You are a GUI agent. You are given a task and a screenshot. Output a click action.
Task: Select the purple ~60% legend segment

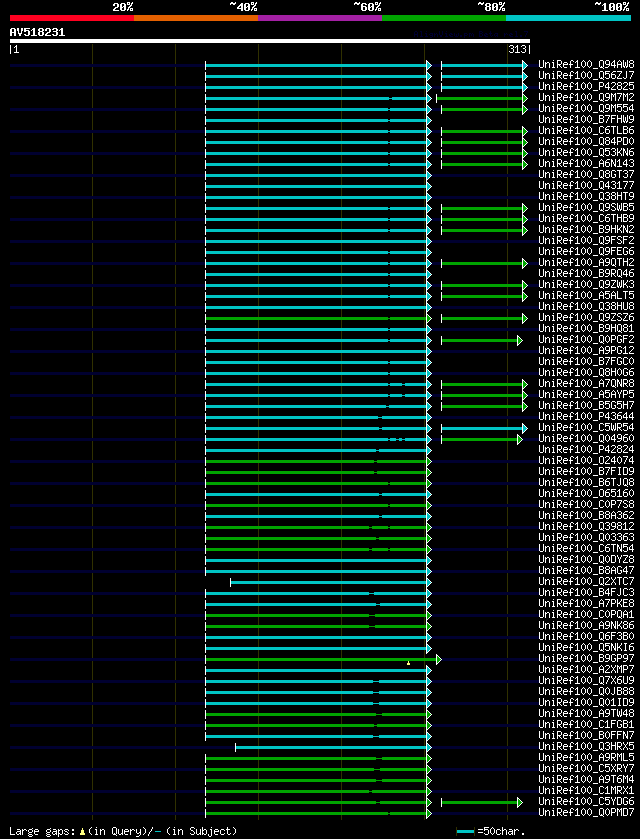coord(320,18)
